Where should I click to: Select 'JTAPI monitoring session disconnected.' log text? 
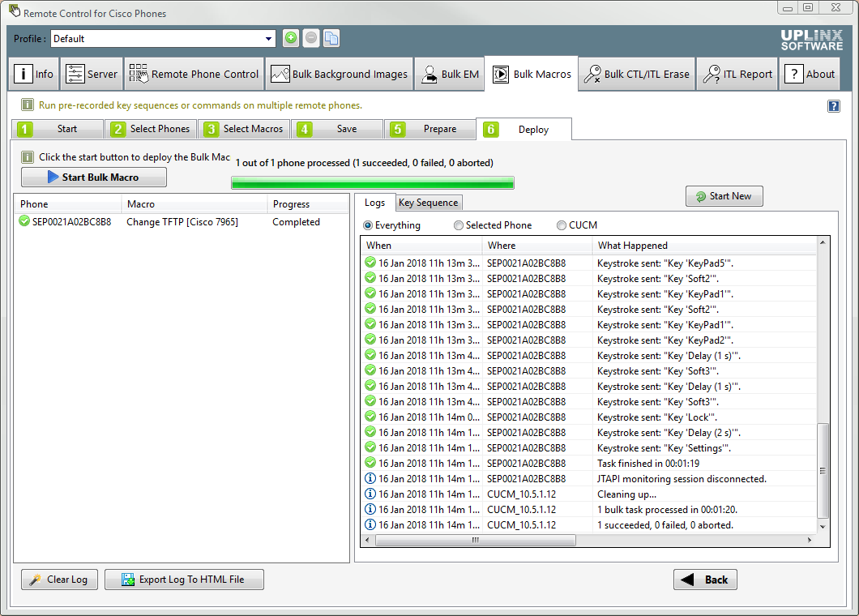682,479
